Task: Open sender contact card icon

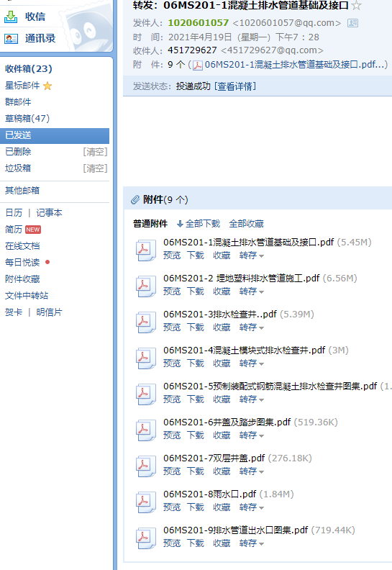Action: point(352,23)
